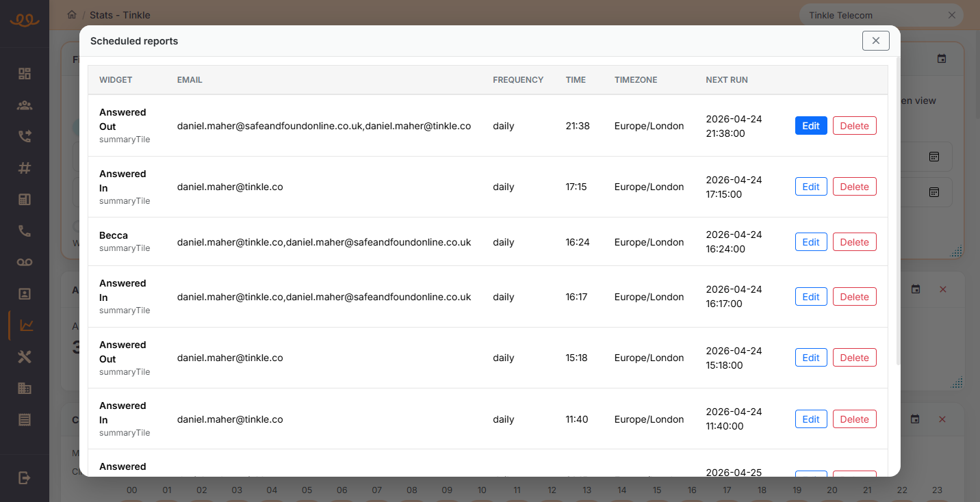980x502 pixels.
Task: Click the logout icon at sidebar bottom
Action: click(25, 478)
